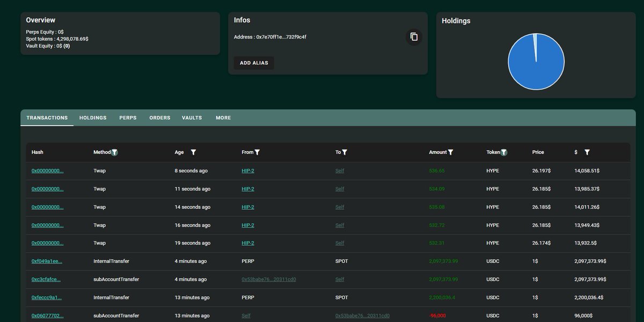Click the ADD ALIAS button
This screenshot has width=644, height=322.
tap(254, 63)
